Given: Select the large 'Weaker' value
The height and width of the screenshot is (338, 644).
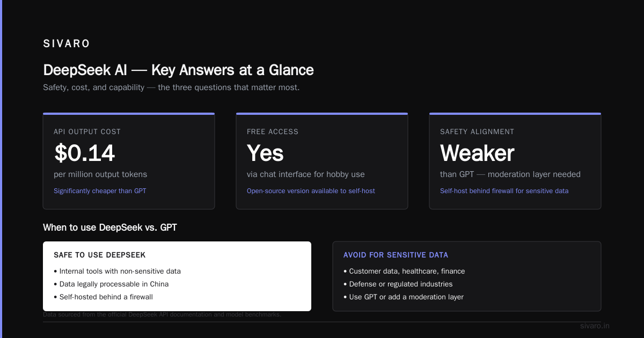Looking at the screenshot, I should pyautogui.click(x=477, y=153).
